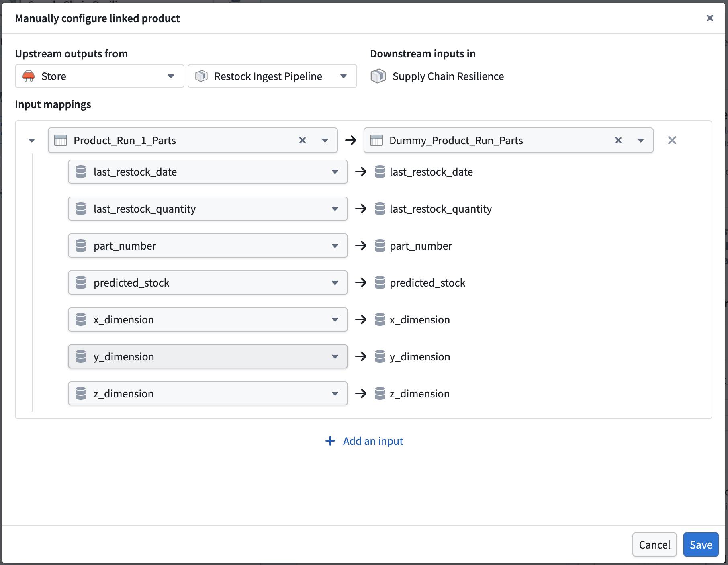
Task: Click the downstream predicted_stock column icon
Action: (380, 282)
